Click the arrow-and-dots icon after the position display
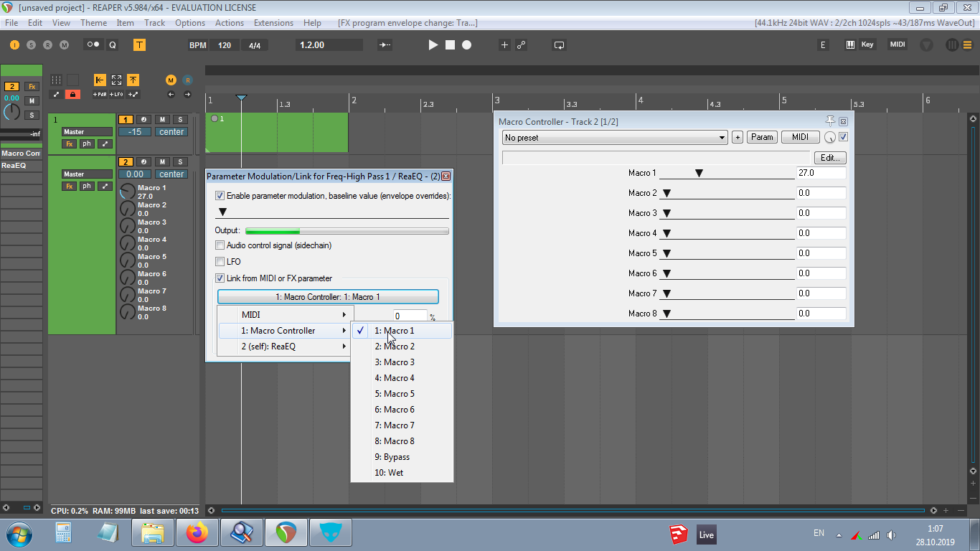This screenshot has height=551, width=980. [x=385, y=44]
